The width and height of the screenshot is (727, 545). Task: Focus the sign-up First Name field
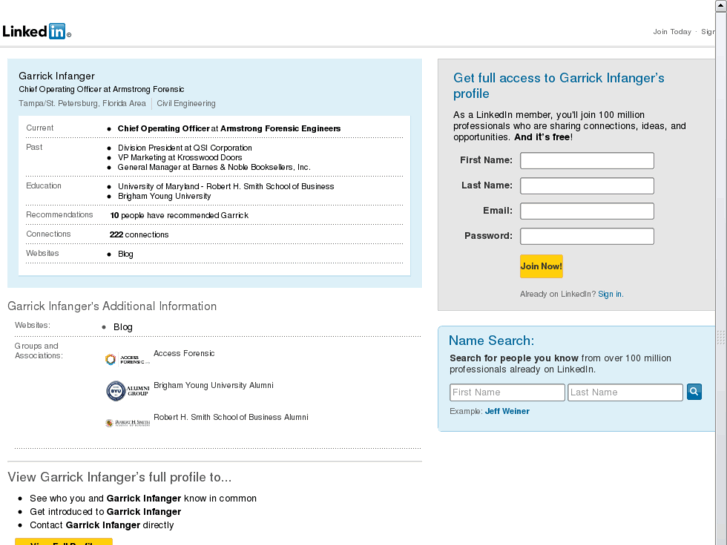(x=587, y=160)
